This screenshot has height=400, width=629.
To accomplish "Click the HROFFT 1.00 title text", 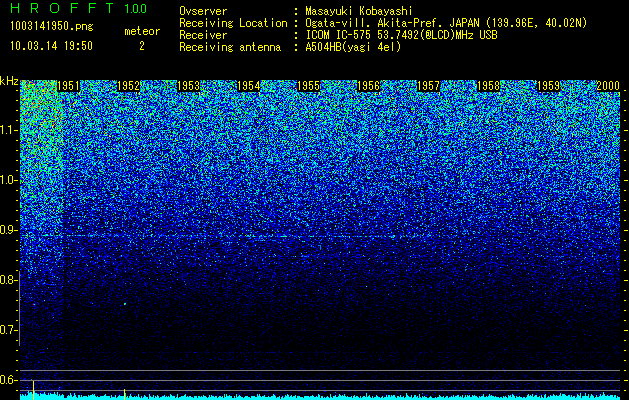I will click(x=79, y=8).
